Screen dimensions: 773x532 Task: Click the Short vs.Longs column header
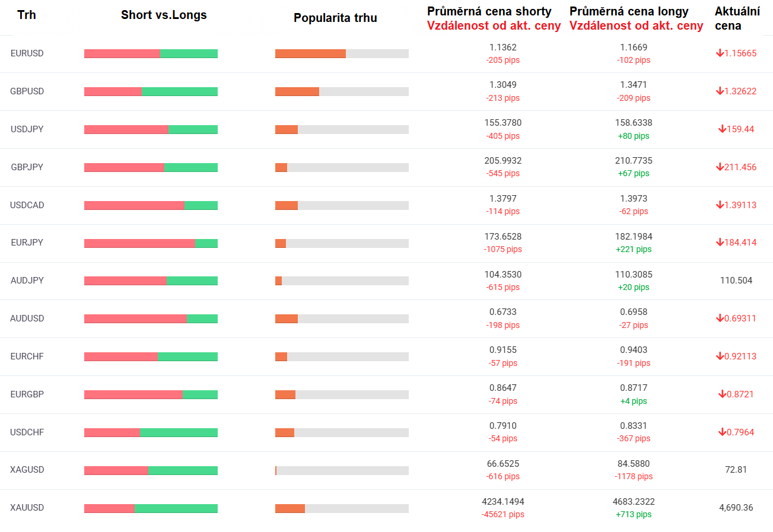pos(164,15)
